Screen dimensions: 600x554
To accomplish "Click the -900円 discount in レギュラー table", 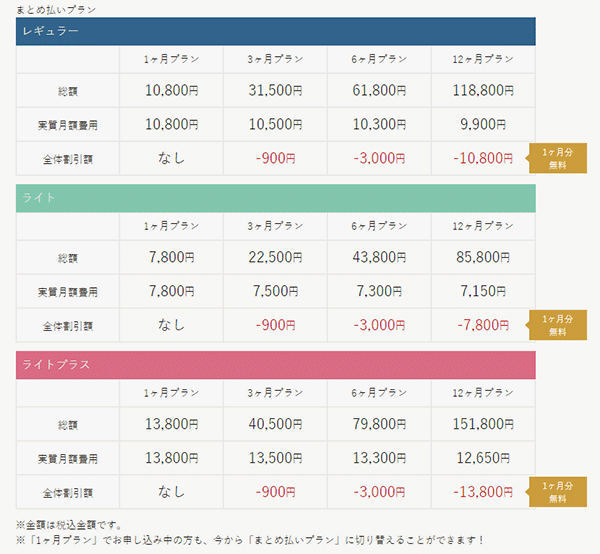I will click(276, 158).
